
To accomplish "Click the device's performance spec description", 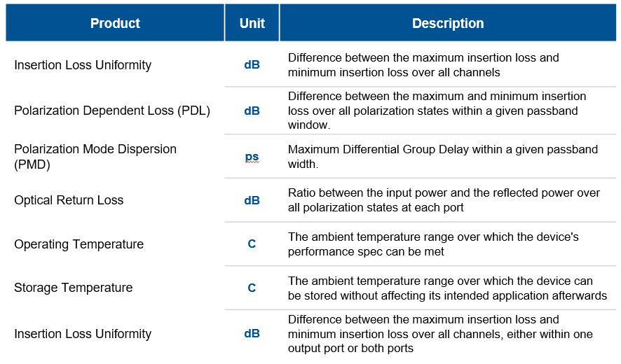I will pos(433,244).
